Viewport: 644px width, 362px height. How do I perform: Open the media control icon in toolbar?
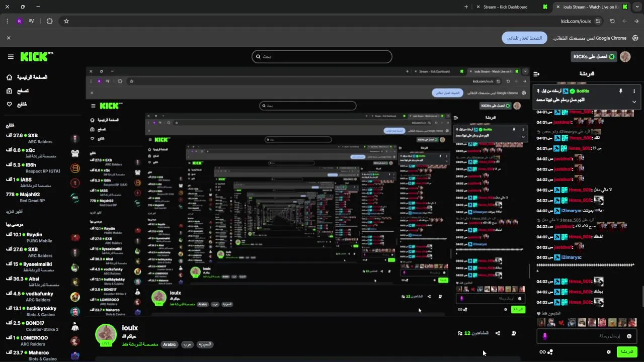click(x=32, y=21)
